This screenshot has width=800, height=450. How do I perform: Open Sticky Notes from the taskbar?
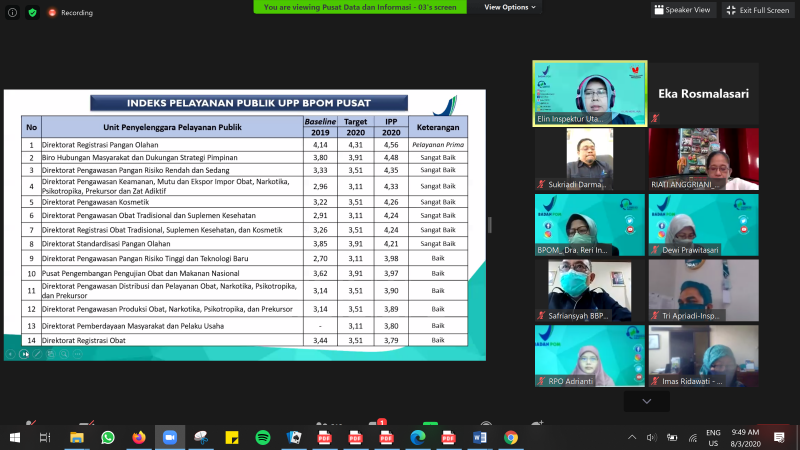[x=232, y=438]
